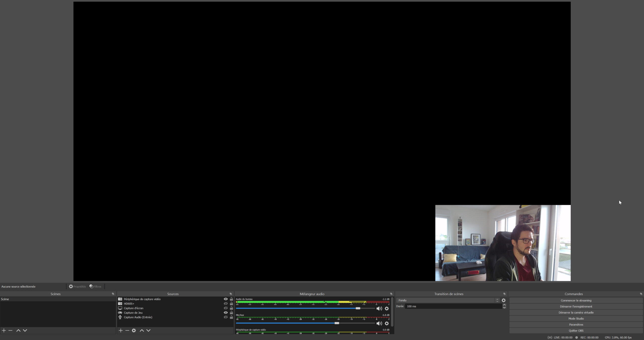Remove selected source with minus icon

coord(127,330)
